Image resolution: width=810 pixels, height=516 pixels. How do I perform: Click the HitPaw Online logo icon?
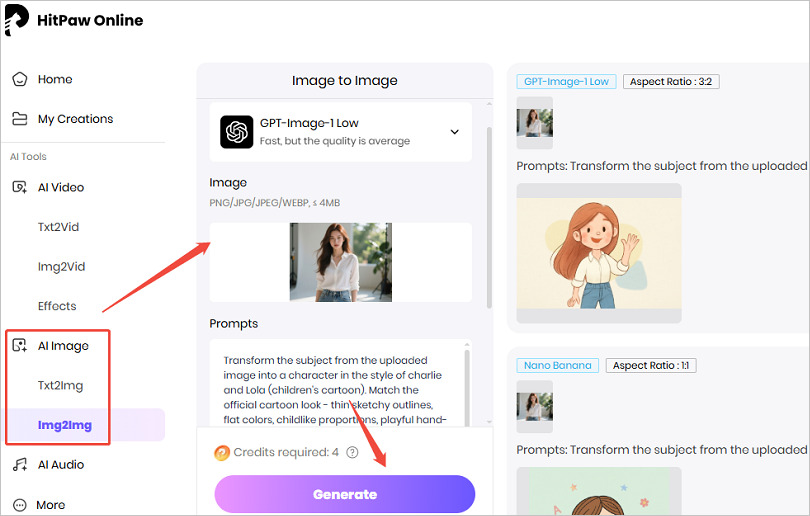click(x=15, y=20)
